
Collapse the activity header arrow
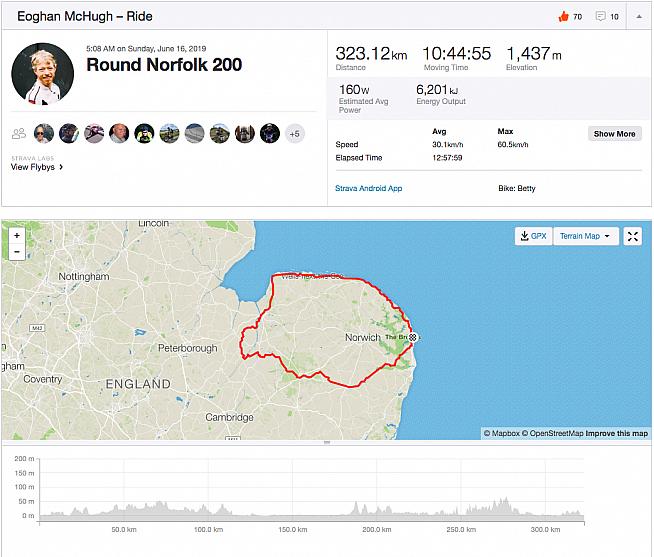coord(639,17)
